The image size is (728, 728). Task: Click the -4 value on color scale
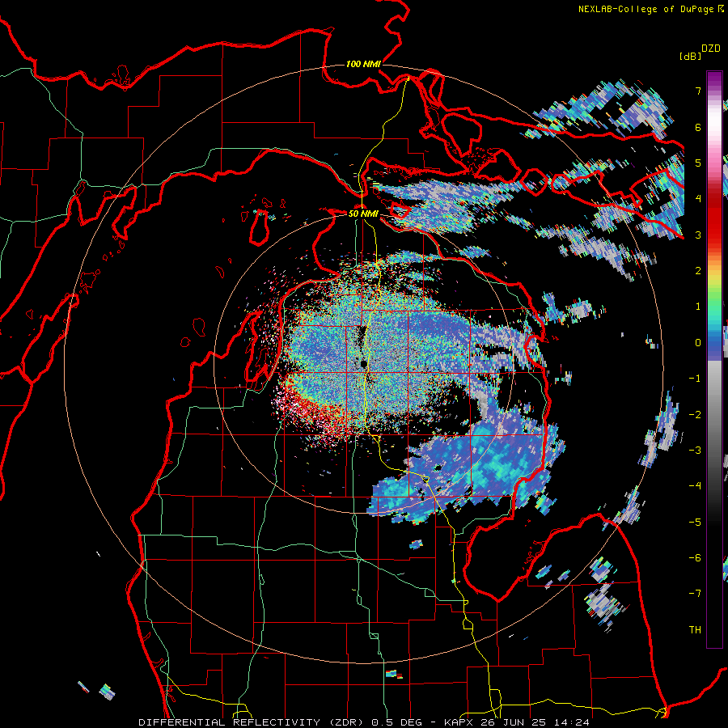695,486
